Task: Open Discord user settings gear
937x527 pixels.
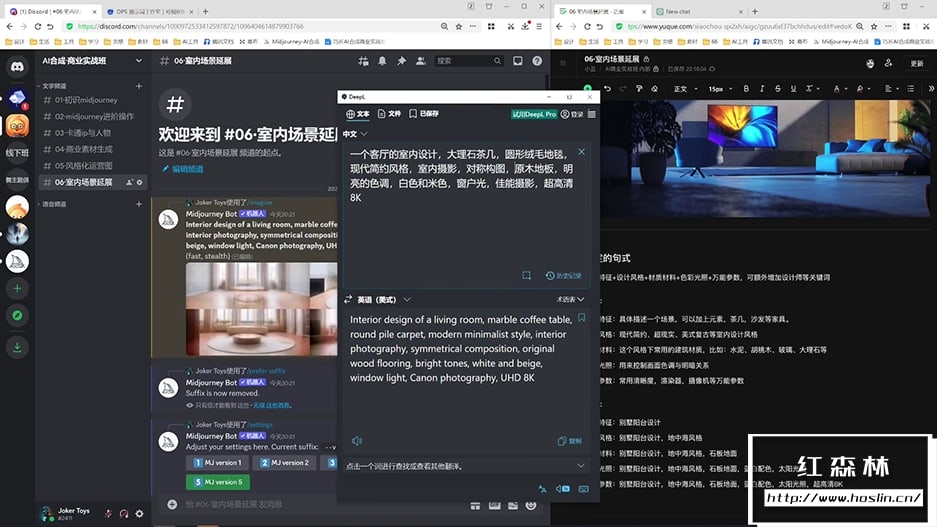Action: coord(139,513)
